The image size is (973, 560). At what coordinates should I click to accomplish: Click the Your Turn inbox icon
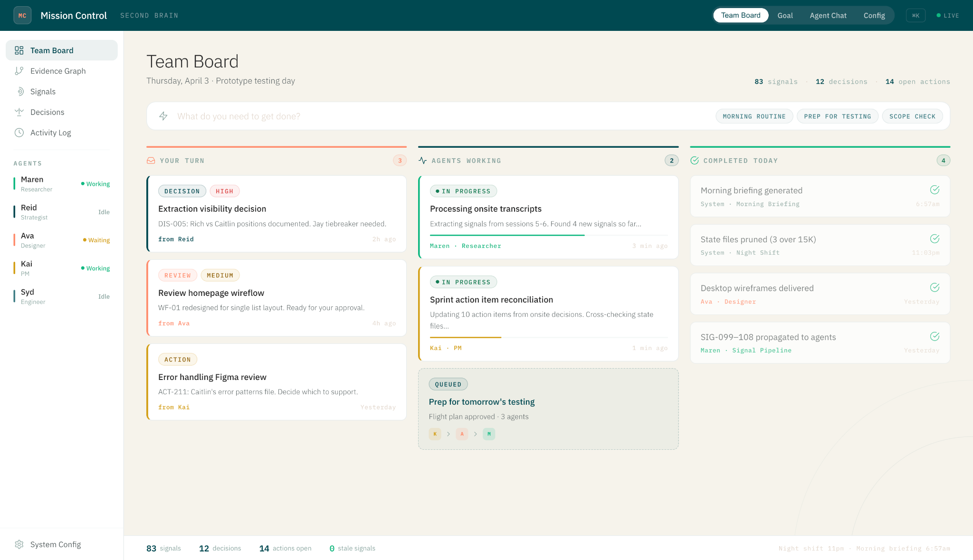click(151, 161)
